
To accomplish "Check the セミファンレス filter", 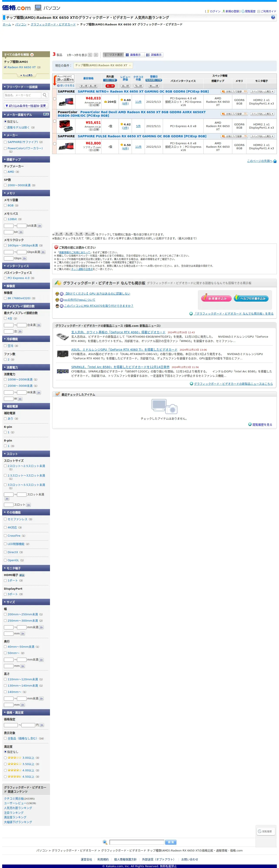I will 5,519.
